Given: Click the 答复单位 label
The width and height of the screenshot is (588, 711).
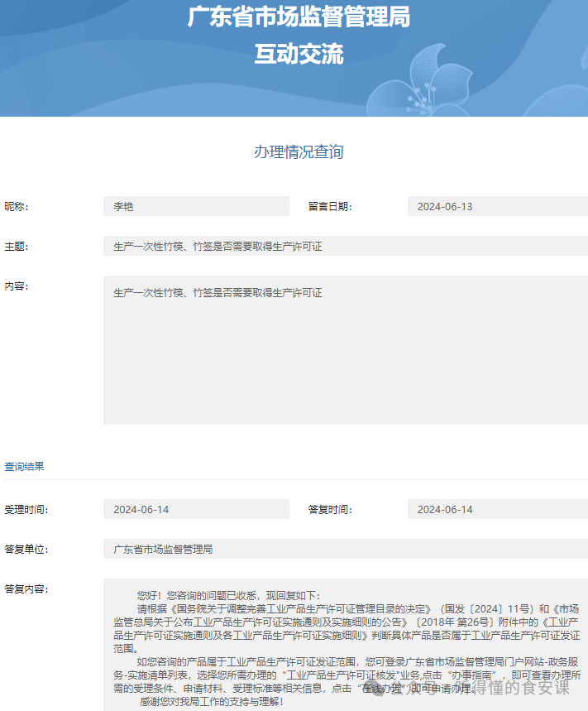Looking at the screenshot, I should point(26,550).
